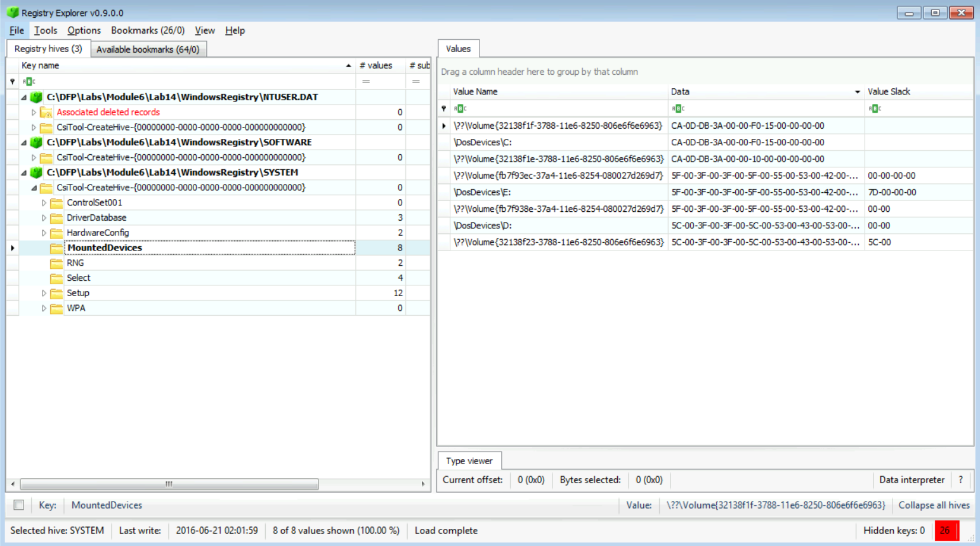
Task: Click Collapse all hives button
Action: tap(934, 505)
